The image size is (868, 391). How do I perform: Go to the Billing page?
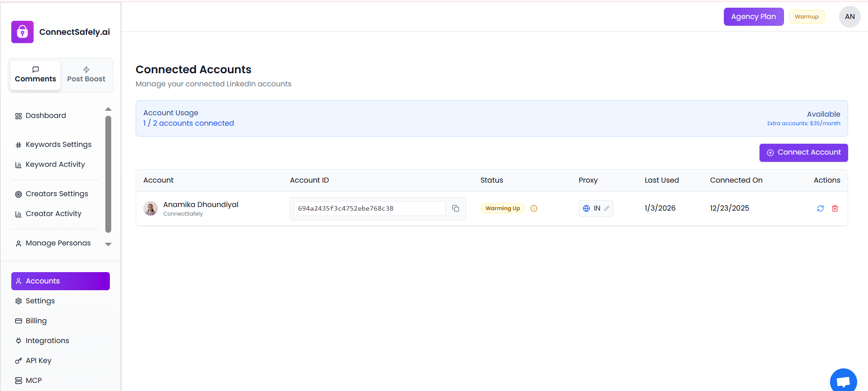36,321
